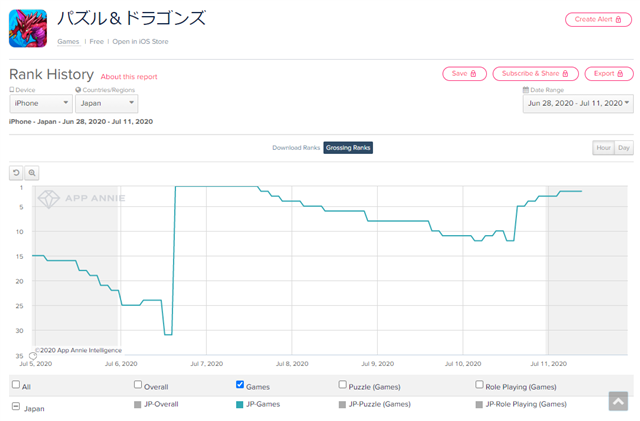
Task: Click the JP-Puzzle (Games) legend swatch
Action: pos(342,405)
